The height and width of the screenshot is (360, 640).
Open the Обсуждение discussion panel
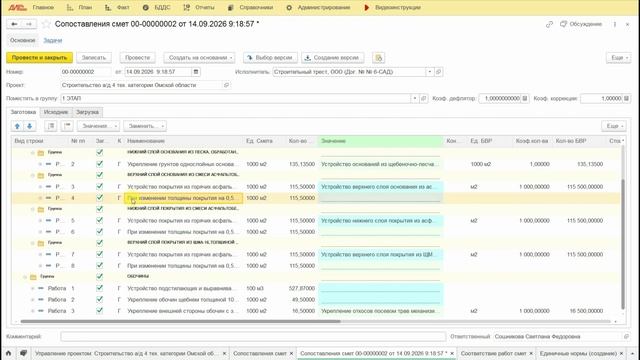(x=581, y=24)
